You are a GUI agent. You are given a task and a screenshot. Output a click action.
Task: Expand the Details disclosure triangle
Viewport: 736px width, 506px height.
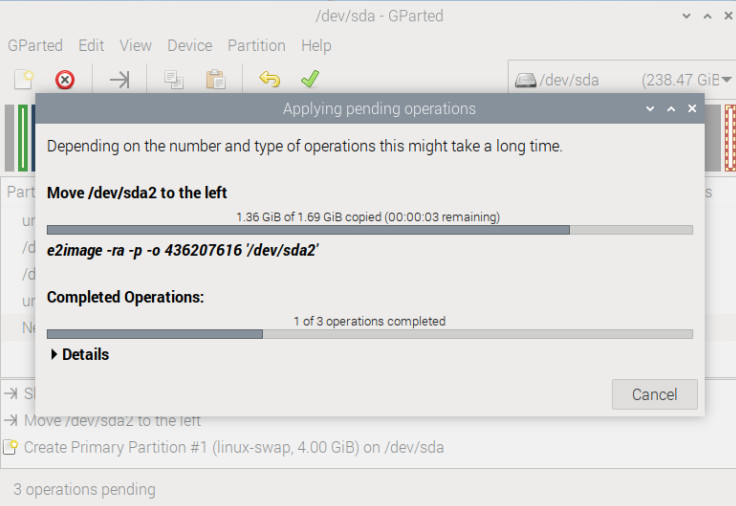click(x=54, y=354)
